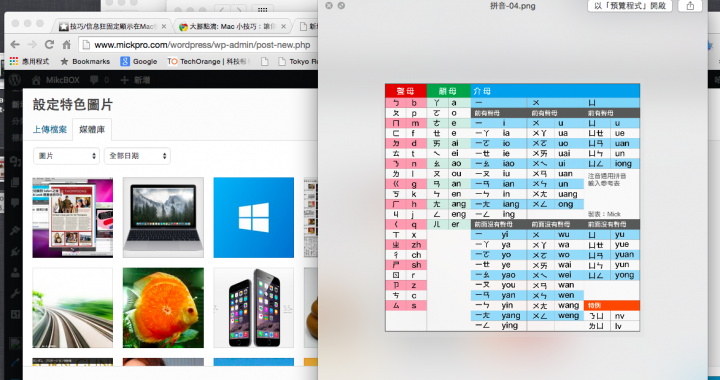
Task: Reload the page with the refresh icon
Action: pos(49,45)
